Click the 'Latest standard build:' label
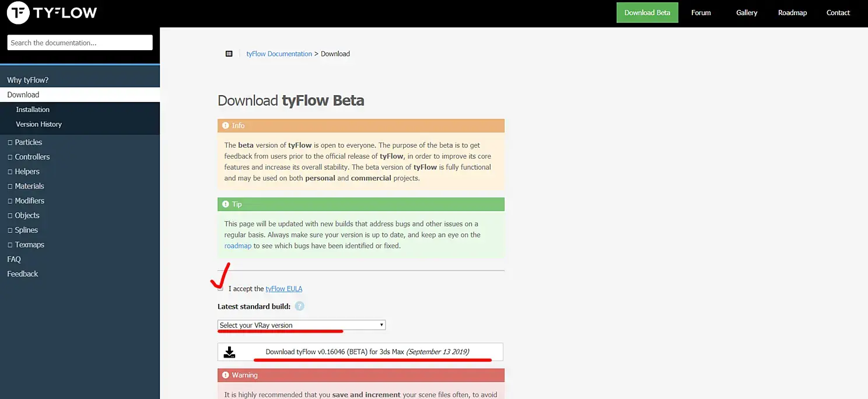868x399 pixels. click(254, 306)
